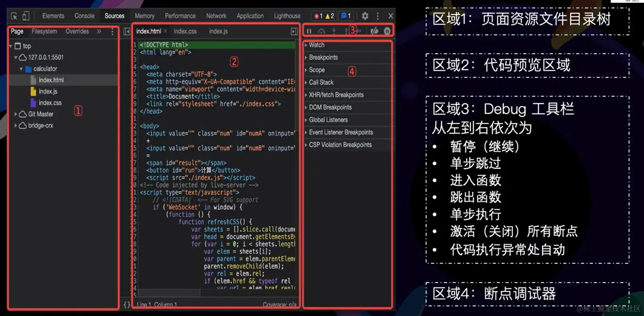Toggle Pause on exceptions
Viewport: 644px width, 316px height.
(x=387, y=31)
